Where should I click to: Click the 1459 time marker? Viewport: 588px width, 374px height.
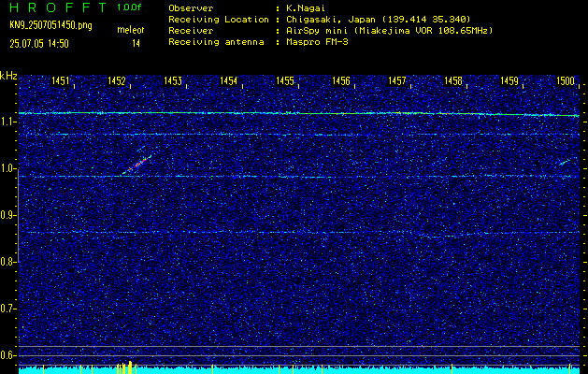(x=509, y=80)
